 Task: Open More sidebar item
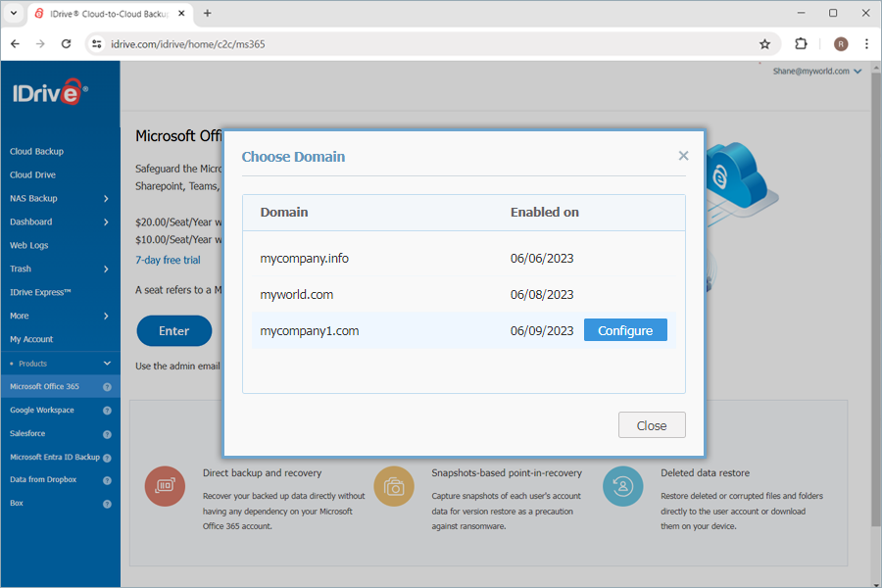20,316
